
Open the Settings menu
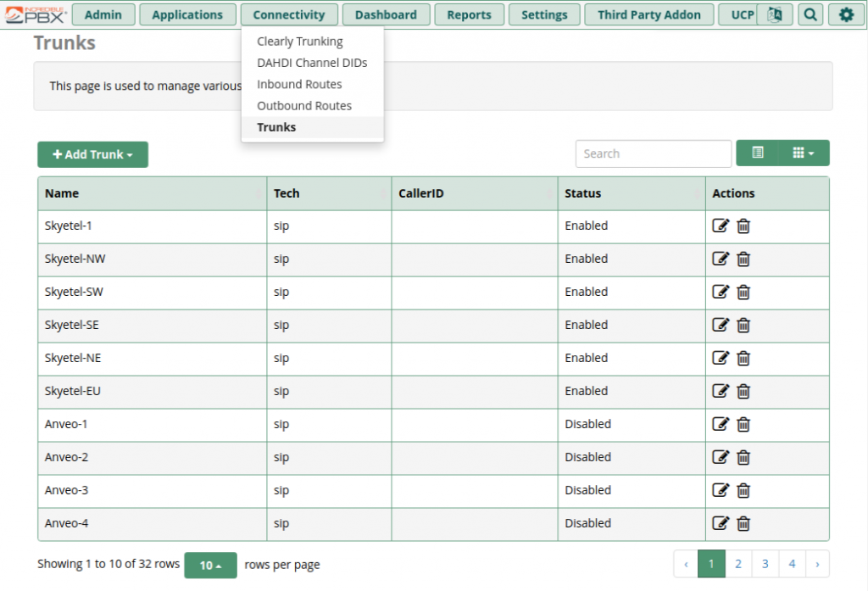[x=544, y=14]
